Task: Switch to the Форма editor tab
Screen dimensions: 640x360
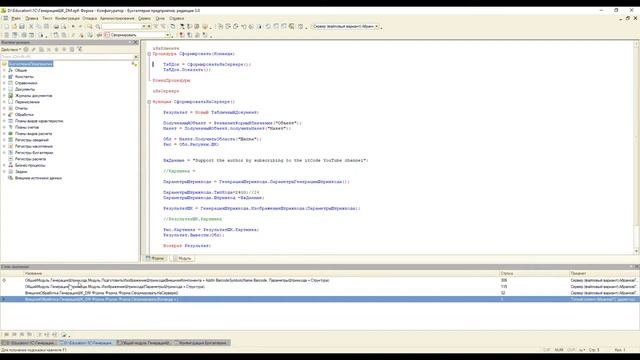Action: (x=156, y=258)
